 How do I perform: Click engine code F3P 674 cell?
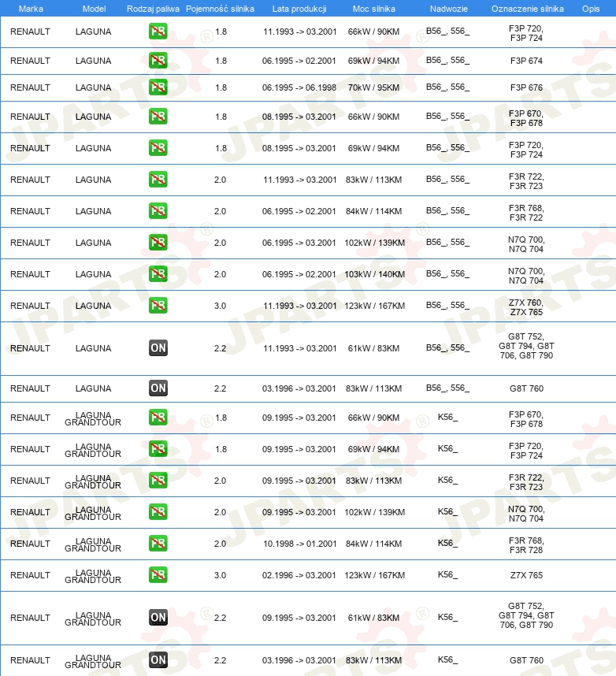pyautogui.click(x=526, y=61)
